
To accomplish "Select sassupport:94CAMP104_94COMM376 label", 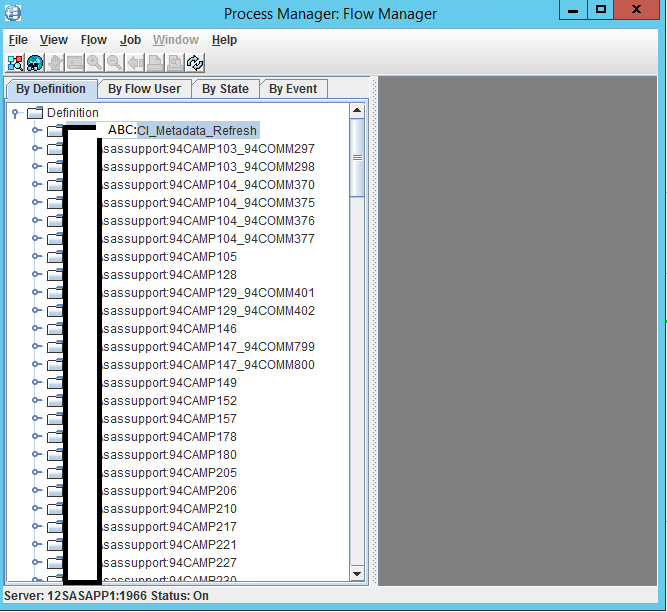I will 209,221.
